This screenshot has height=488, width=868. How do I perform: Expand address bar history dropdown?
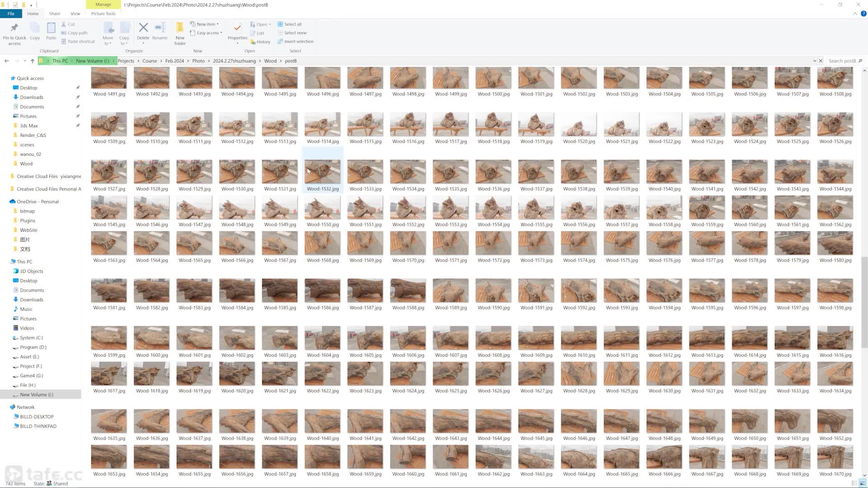coord(815,61)
